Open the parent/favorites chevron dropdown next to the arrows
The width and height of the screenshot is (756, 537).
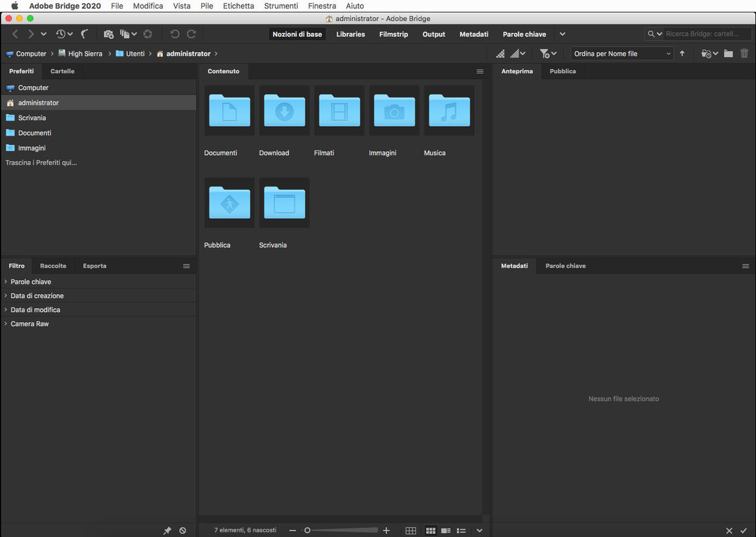click(44, 34)
